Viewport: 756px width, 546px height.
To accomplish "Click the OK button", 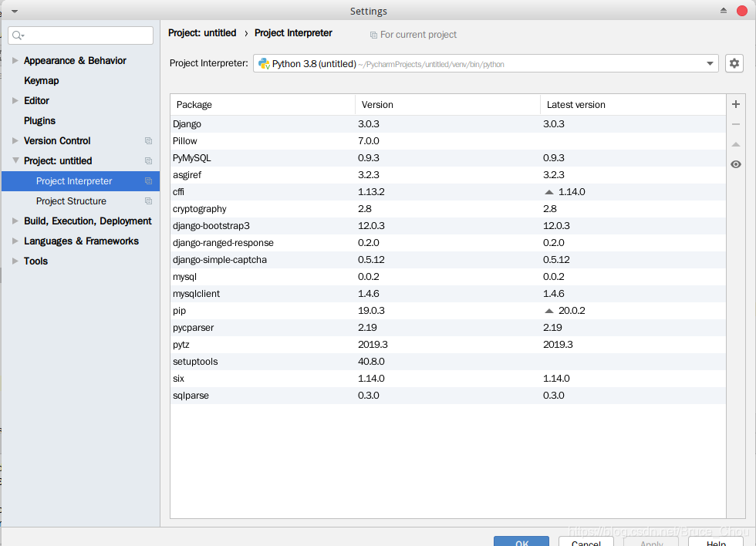I will pos(521,541).
